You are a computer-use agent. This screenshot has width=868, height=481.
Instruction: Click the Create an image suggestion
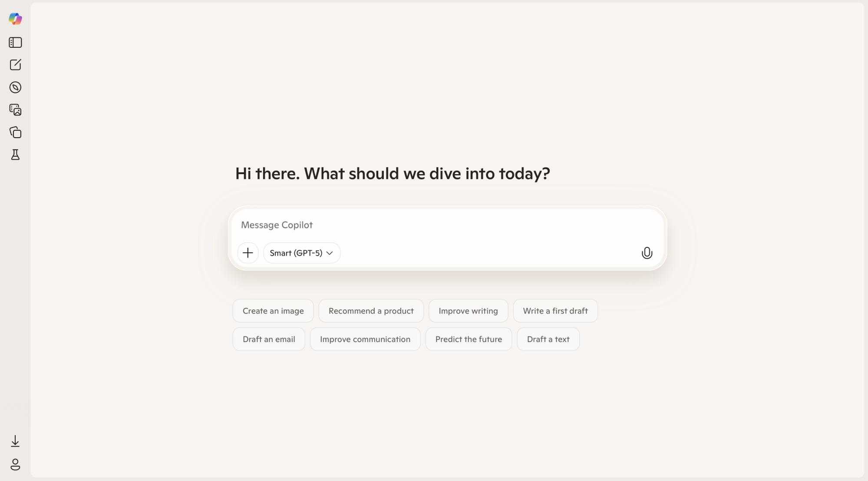273,311
